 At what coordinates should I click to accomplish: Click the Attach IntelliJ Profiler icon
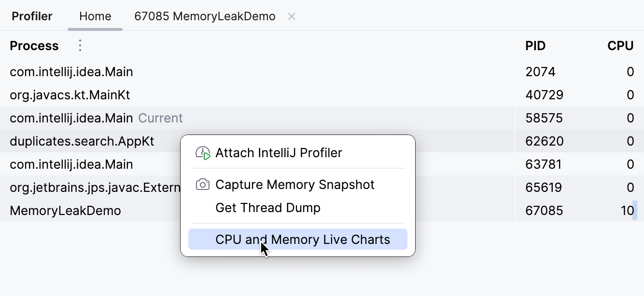(x=203, y=153)
